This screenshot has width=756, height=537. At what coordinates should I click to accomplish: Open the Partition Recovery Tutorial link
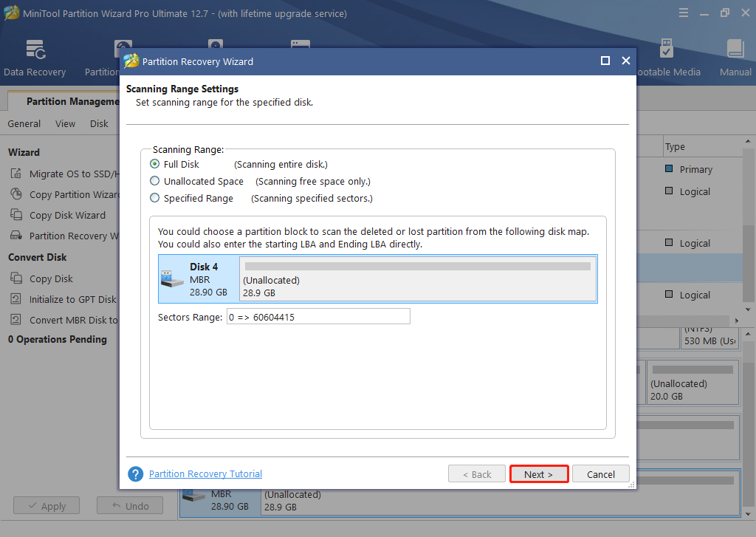(205, 473)
